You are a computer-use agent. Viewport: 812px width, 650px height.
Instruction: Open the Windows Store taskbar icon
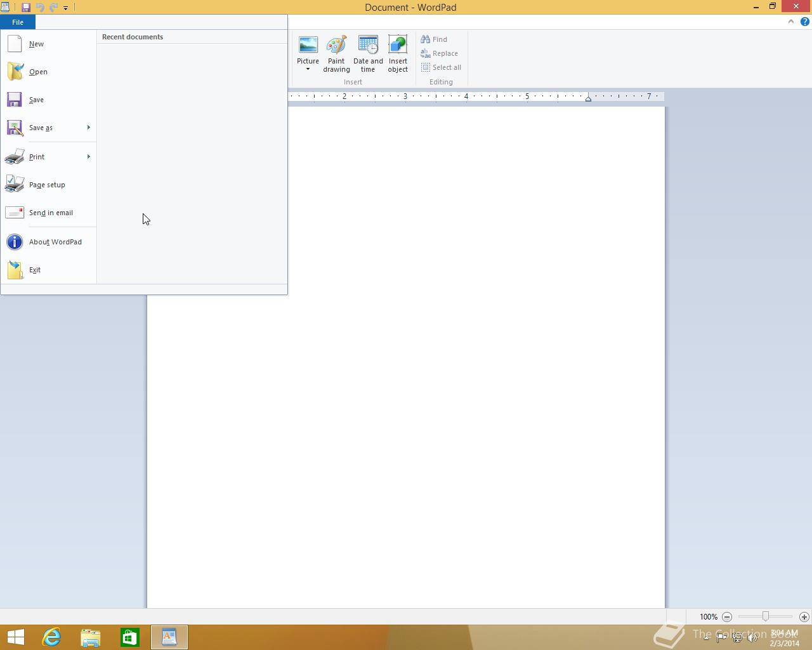130,637
